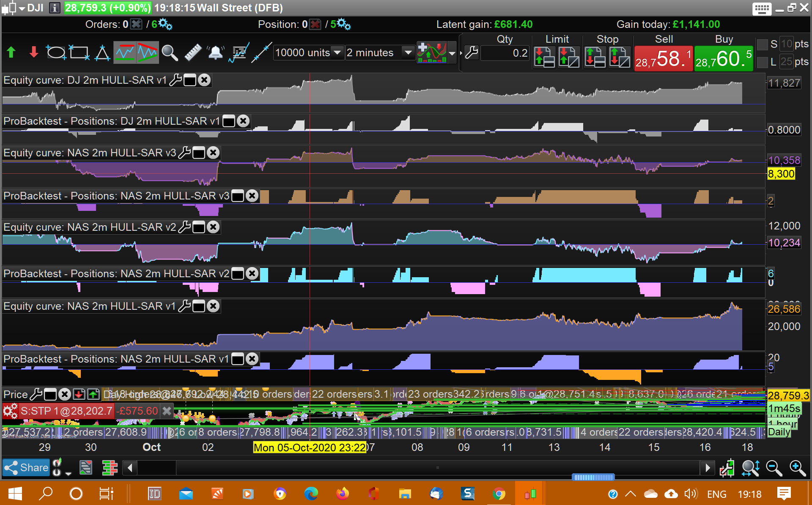The width and height of the screenshot is (812, 505).
Task: Select the rectangle drawing tool
Action: point(79,53)
